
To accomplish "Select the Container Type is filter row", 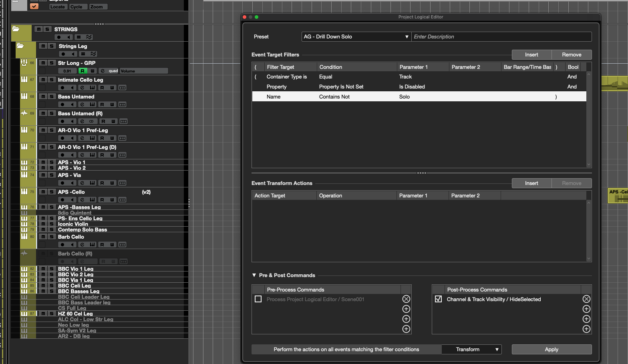I will (x=419, y=76).
